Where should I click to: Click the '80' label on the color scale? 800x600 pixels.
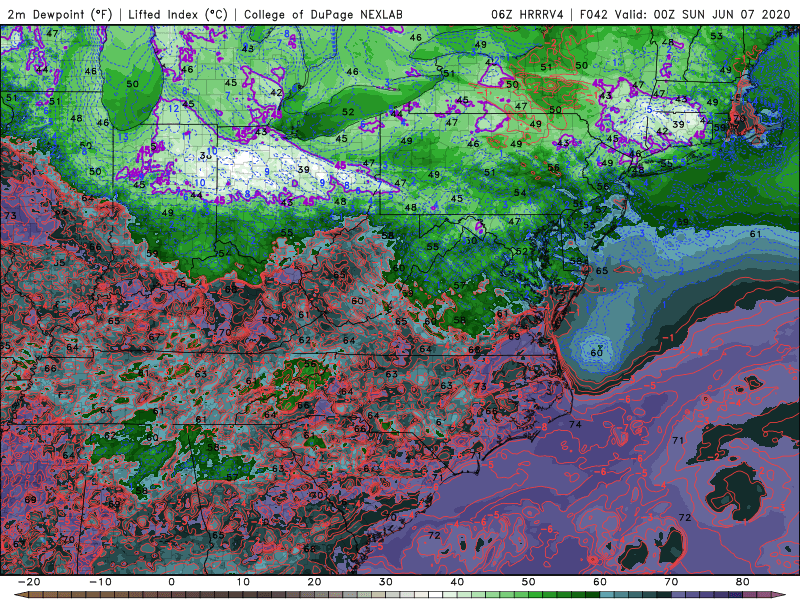click(x=743, y=582)
